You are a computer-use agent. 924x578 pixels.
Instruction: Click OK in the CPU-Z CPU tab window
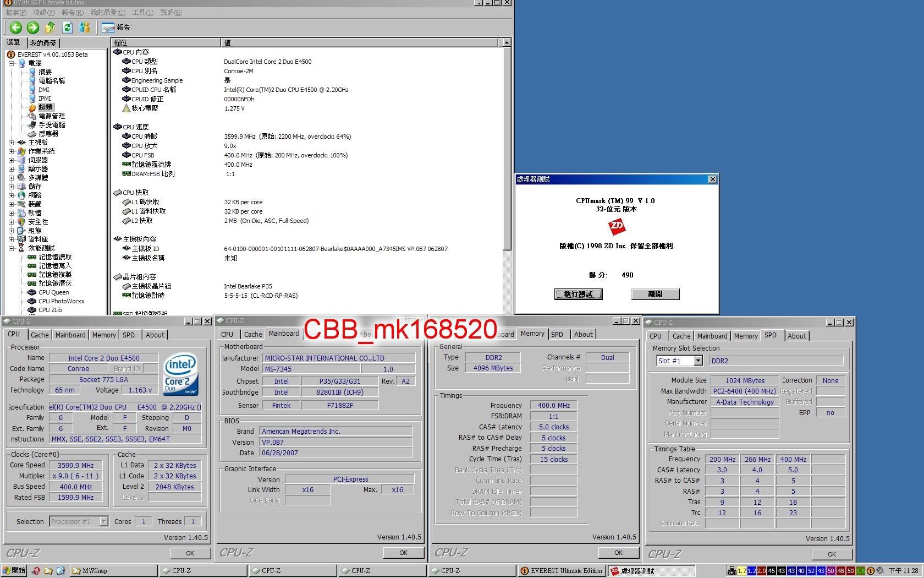pos(190,553)
